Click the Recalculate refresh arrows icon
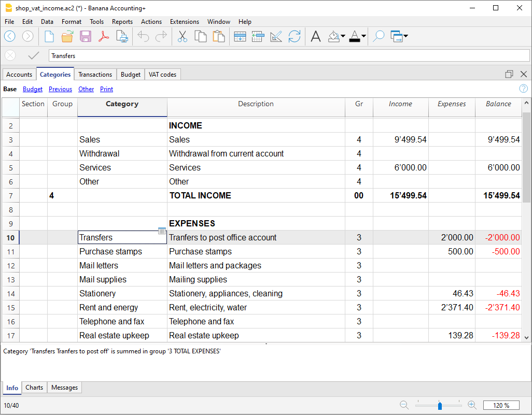Viewport: 532px width, 415px height. [x=295, y=36]
